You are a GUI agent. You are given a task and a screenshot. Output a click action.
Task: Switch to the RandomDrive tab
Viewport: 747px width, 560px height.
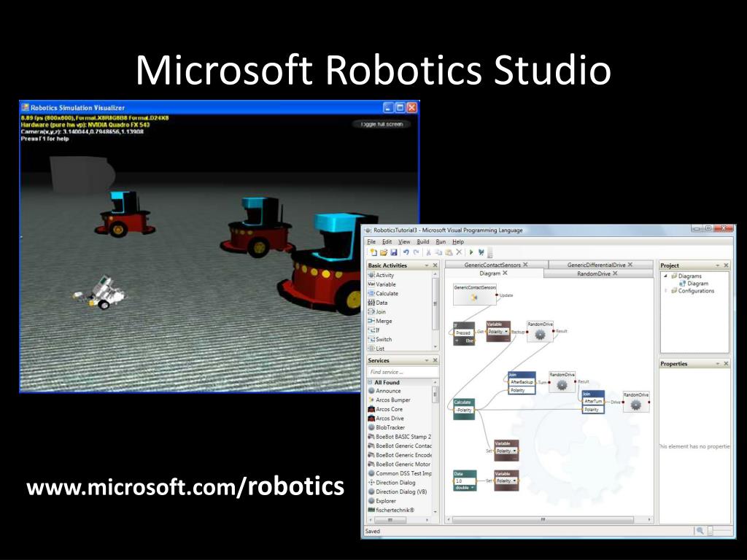598,274
